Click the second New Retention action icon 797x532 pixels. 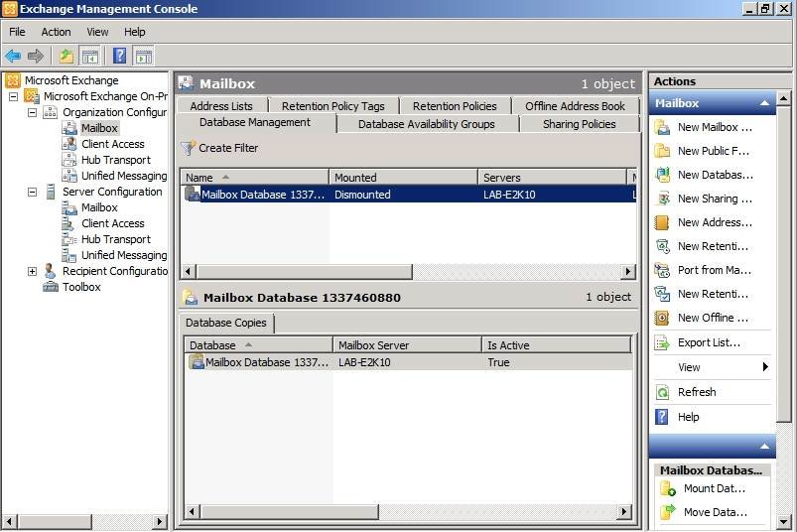tap(662, 294)
